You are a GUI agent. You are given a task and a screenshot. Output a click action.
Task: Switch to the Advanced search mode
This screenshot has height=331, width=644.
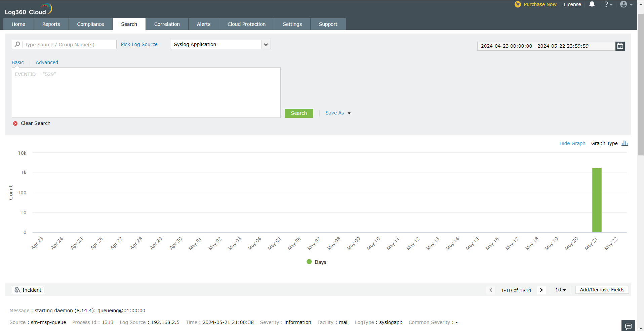point(47,62)
